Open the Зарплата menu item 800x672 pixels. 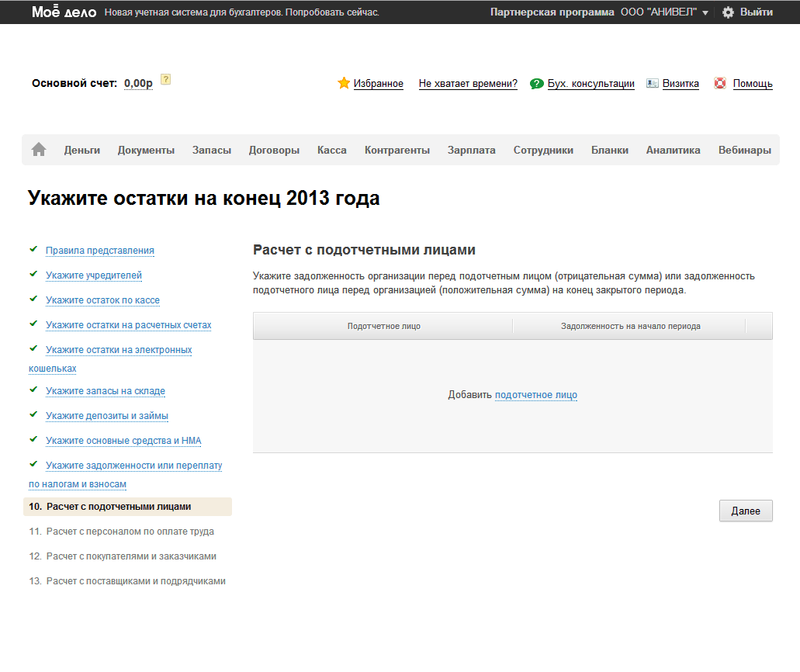tap(471, 151)
